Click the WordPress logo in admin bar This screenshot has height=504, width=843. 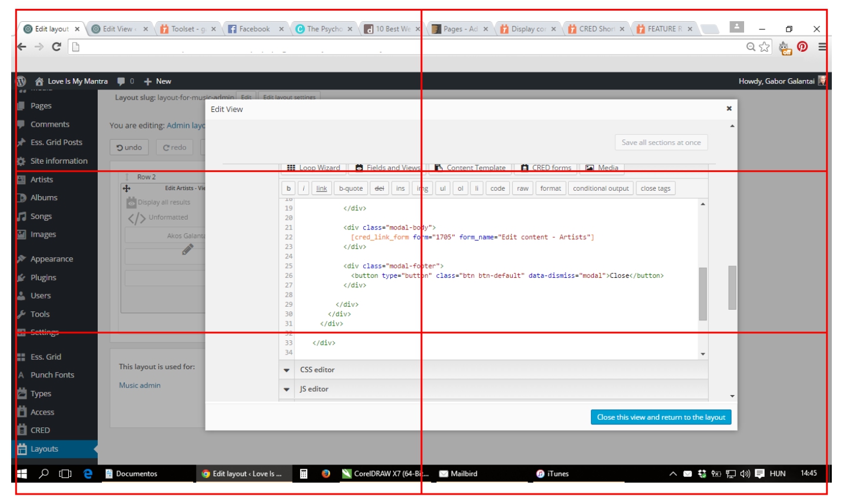coord(21,81)
